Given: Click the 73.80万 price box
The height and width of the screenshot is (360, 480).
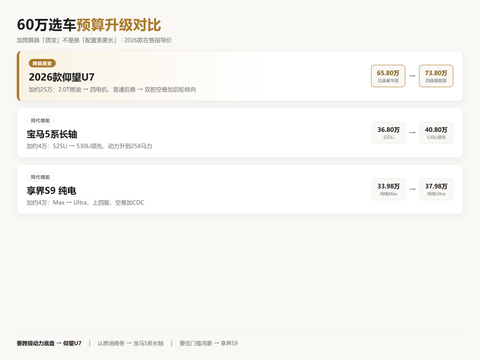Looking at the screenshot, I should coord(436,76).
